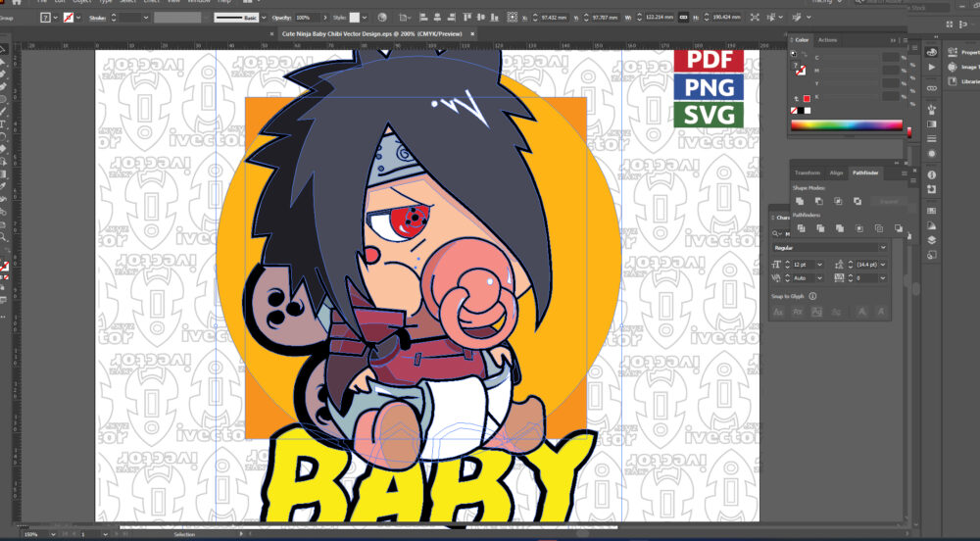Screen dimensions: 980x541
Task: Open the Color Guide panel icon in dock
Action: click(932, 53)
